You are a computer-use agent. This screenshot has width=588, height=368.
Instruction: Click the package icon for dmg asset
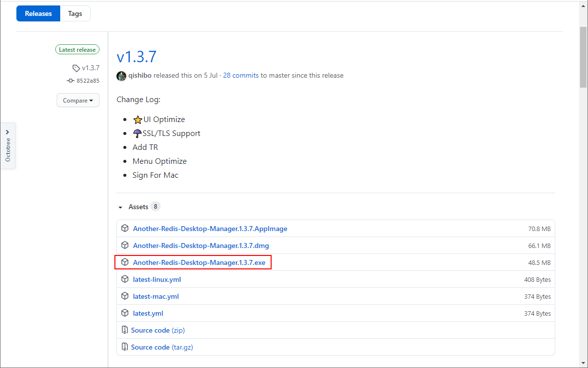(x=125, y=245)
